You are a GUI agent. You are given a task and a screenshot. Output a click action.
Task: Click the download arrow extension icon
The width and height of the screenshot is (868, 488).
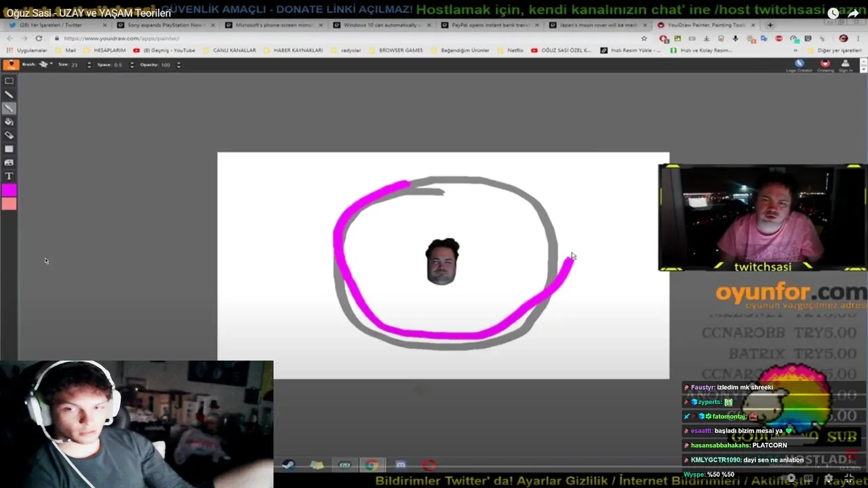click(x=706, y=39)
